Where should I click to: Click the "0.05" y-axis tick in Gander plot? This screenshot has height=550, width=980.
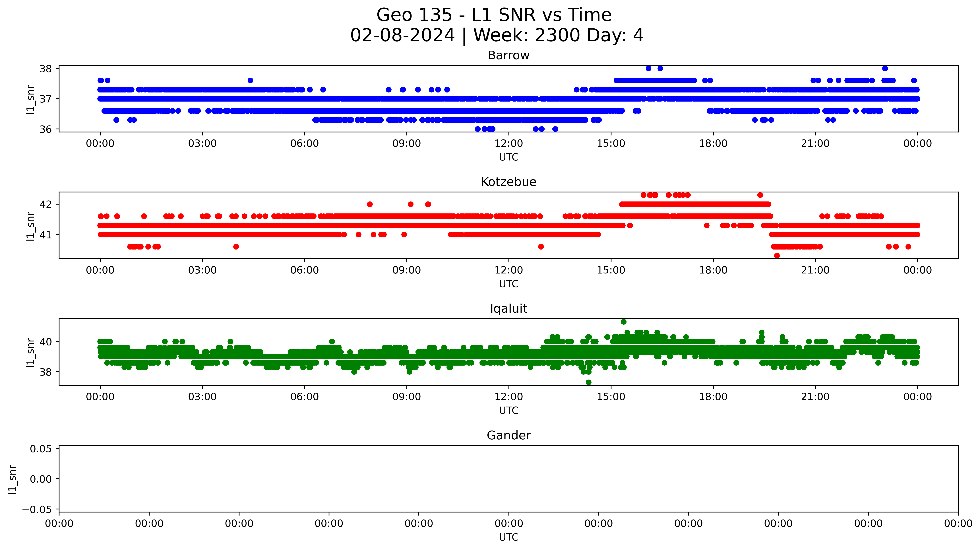(41, 449)
